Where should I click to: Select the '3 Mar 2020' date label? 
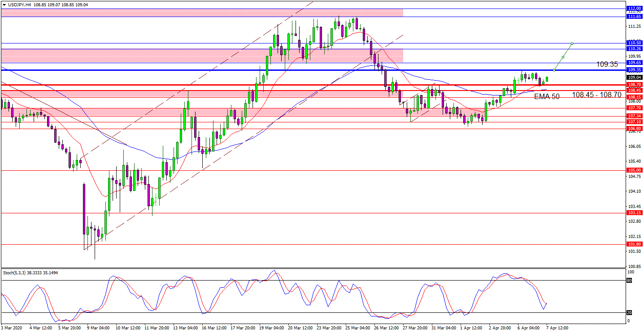point(13,328)
